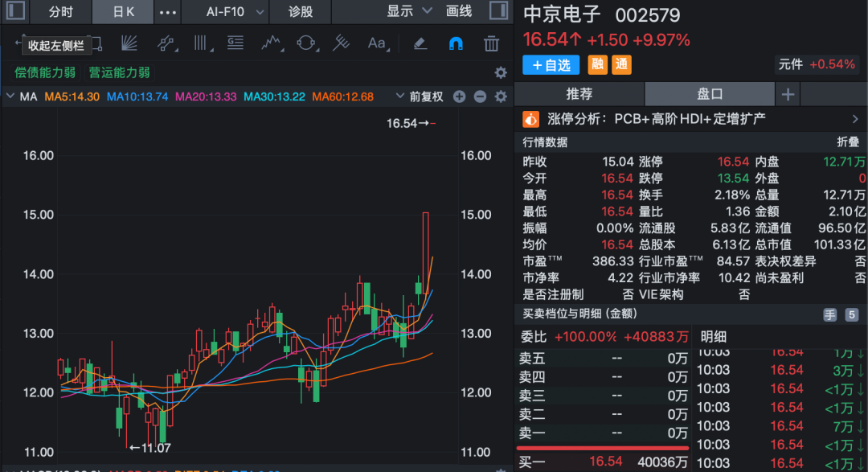868x472 pixels.
Task: Click the 11.07 low price marker
Action: [150, 448]
